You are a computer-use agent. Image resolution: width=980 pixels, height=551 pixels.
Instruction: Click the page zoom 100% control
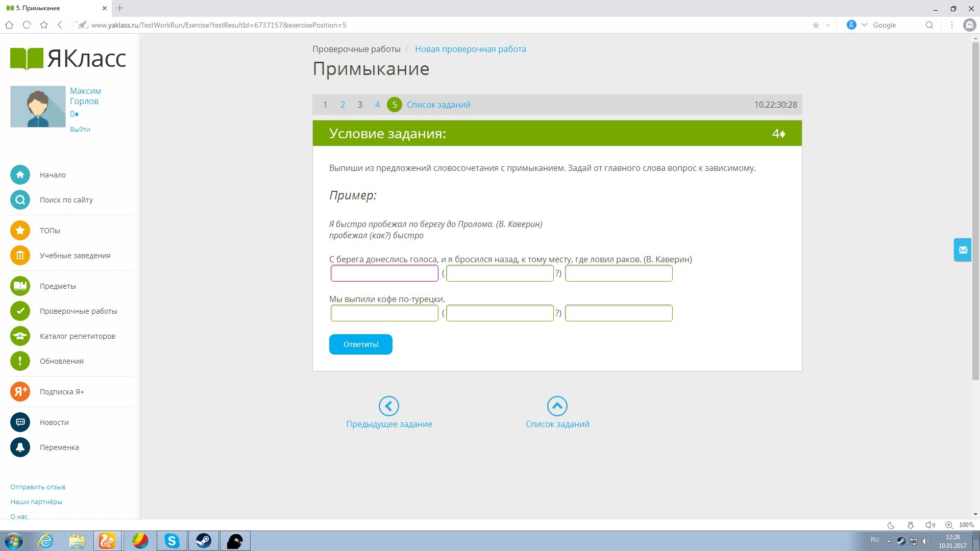(966, 525)
